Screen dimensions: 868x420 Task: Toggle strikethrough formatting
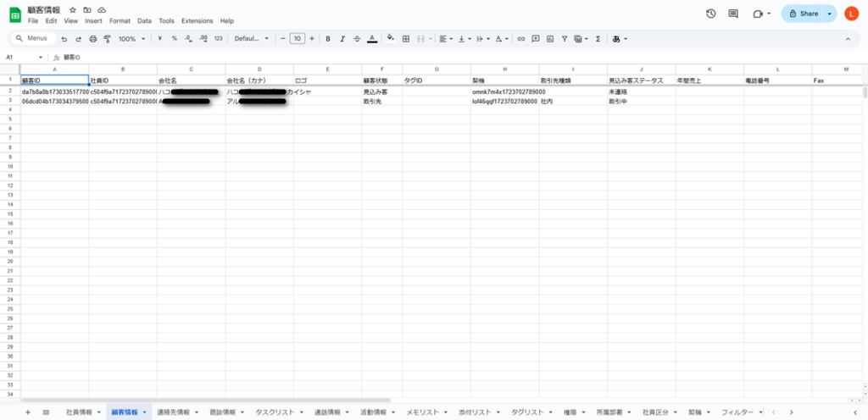click(357, 39)
